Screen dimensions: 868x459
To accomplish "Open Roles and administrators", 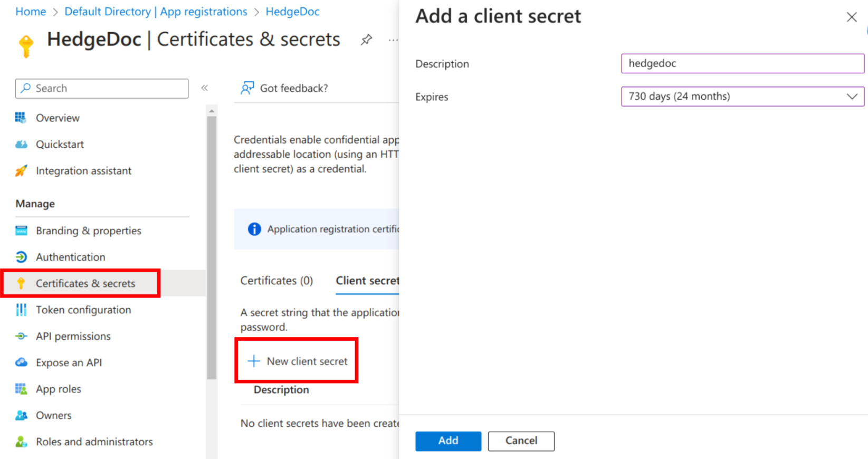I will click(x=94, y=442).
